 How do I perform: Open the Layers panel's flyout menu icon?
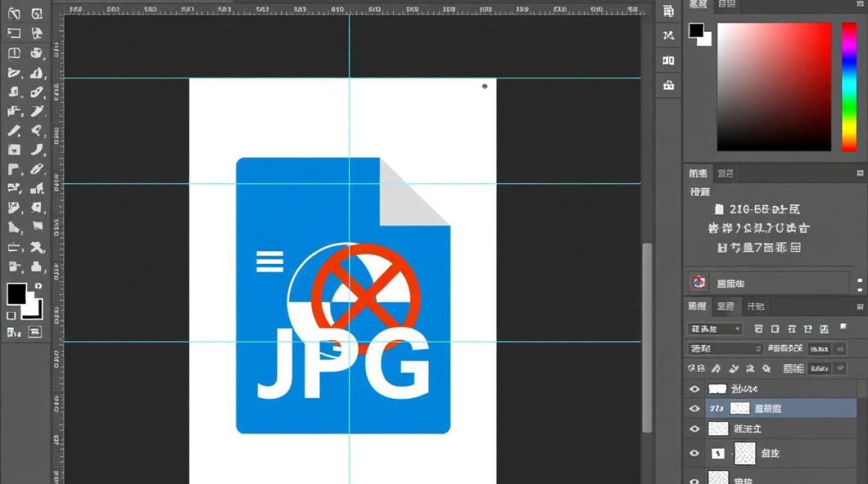[x=860, y=307]
